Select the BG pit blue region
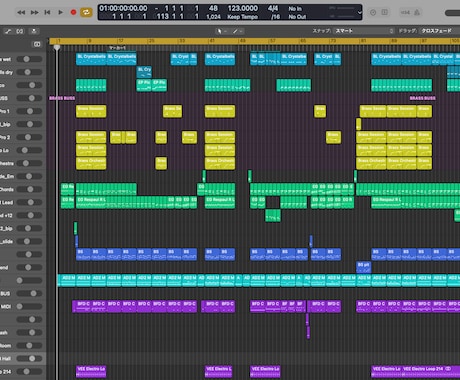This screenshot has width=460, height=380. pos(364,267)
